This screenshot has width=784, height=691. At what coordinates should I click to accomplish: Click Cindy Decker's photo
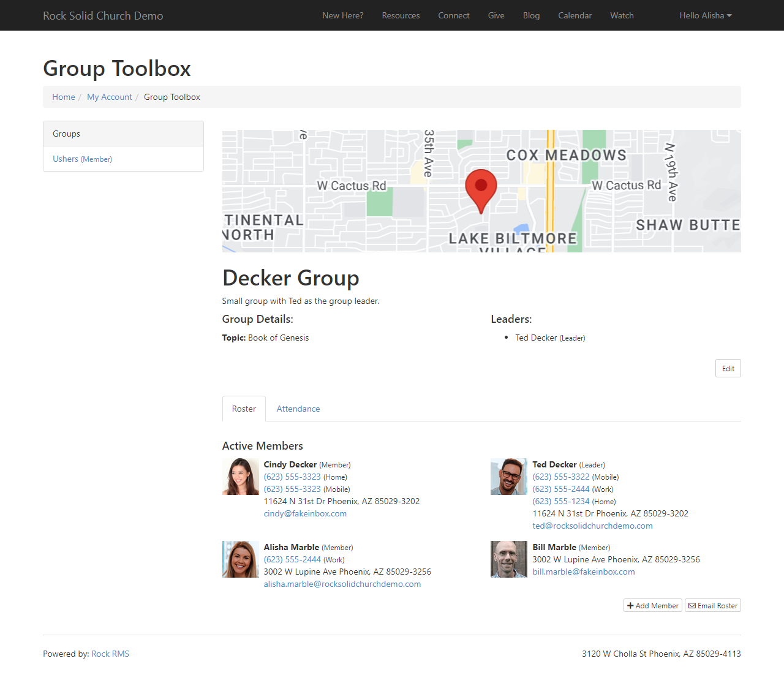point(241,477)
